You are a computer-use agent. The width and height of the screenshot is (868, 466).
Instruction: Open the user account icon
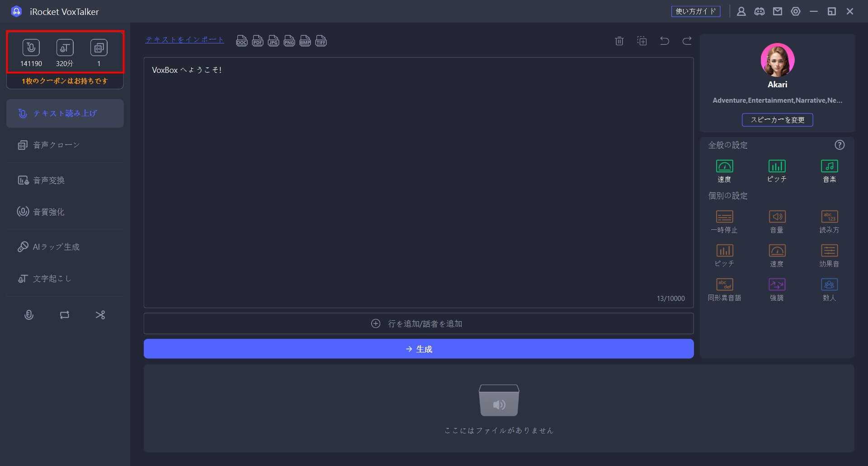pyautogui.click(x=741, y=11)
